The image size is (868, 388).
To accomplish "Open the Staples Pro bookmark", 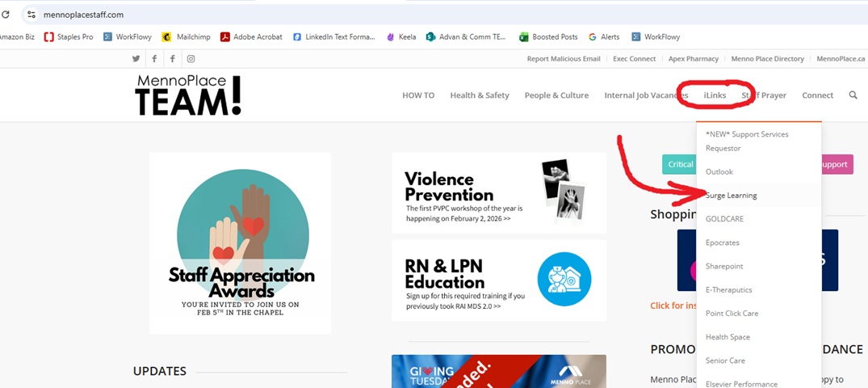I will 69,37.
